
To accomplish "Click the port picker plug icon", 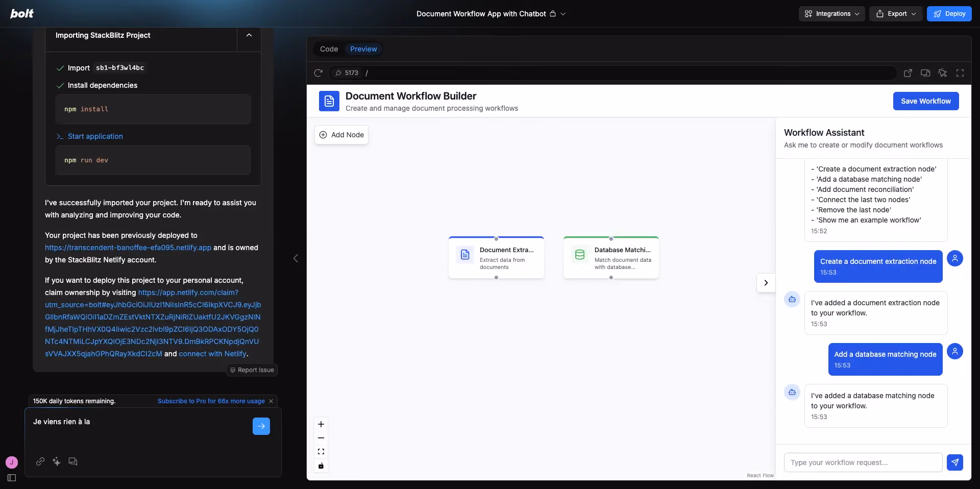I will pyautogui.click(x=338, y=73).
